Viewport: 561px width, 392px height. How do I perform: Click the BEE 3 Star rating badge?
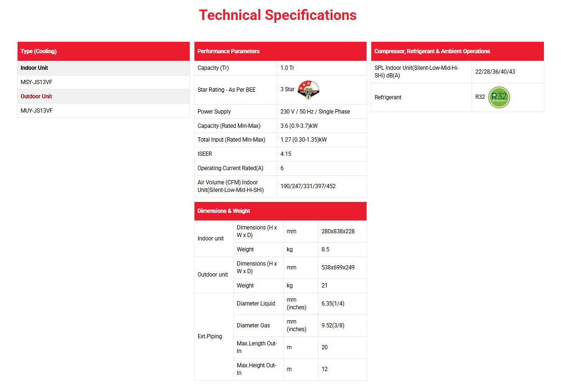(x=308, y=89)
